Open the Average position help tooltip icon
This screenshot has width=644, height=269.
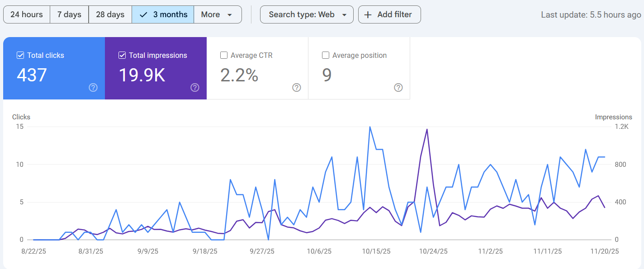tap(398, 88)
